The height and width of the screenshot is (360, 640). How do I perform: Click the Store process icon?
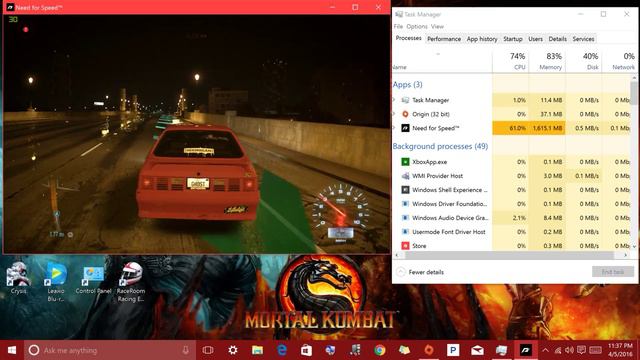pyautogui.click(x=405, y=246)
